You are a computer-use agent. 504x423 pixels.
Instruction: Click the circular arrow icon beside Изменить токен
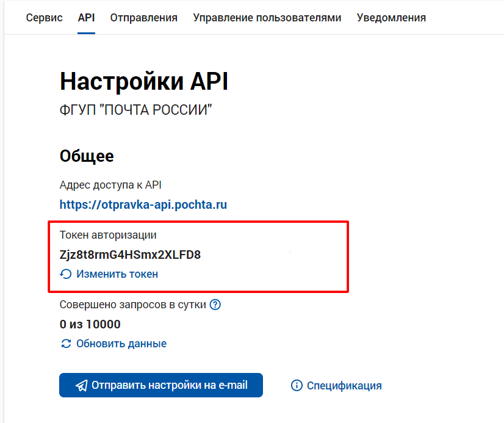click(x=66, y=275)
